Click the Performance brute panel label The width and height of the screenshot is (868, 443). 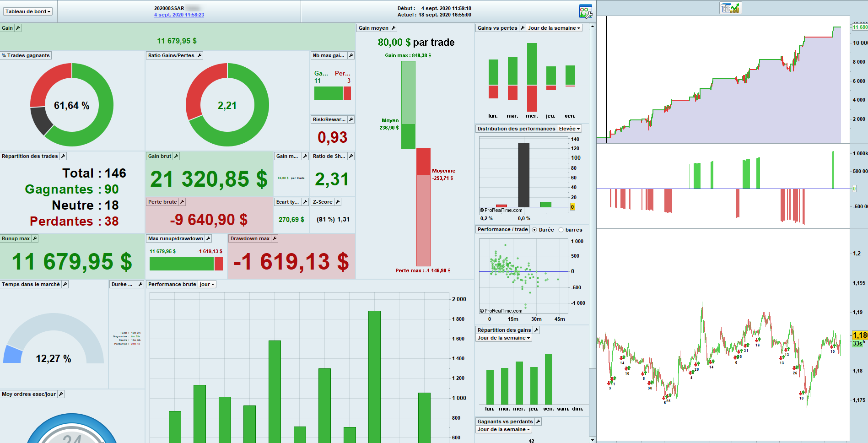point(172,284)
